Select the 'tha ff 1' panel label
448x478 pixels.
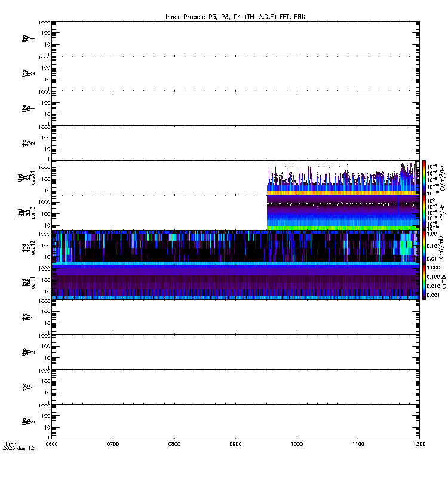pyautogui.click(x=28, y=38)
